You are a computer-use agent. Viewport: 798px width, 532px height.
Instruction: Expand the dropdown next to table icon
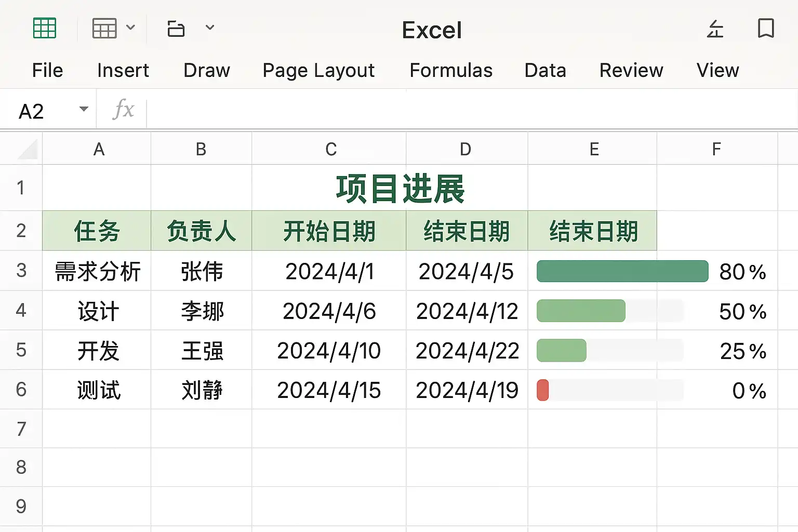click(131, 28)
